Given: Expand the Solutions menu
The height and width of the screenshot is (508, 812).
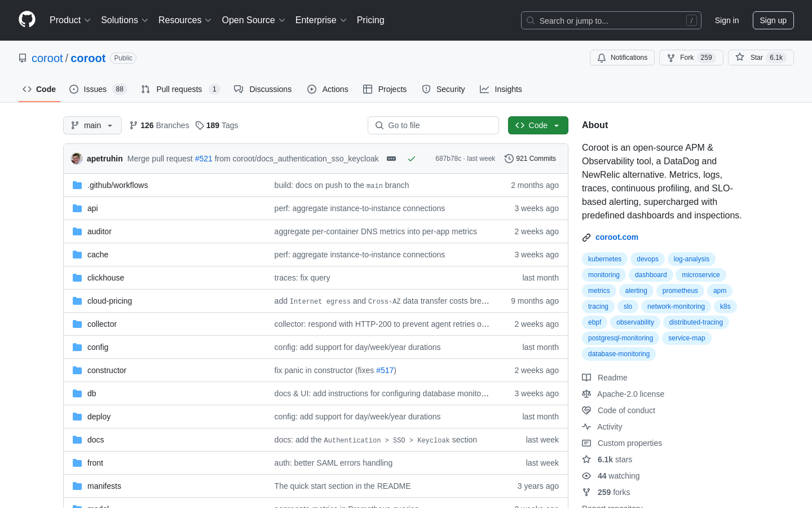Looking at the screenshot, I should pyautogui.click(x=124, y=20).
